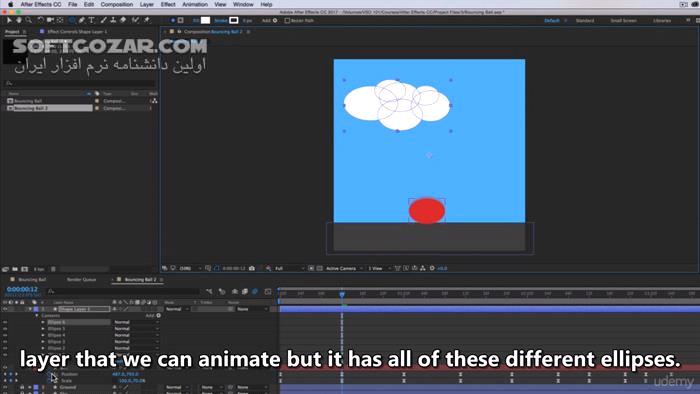The image size is (700, 394).
Task: Toggle the Ground layer lock switch
Action: [x=22, y=387]
